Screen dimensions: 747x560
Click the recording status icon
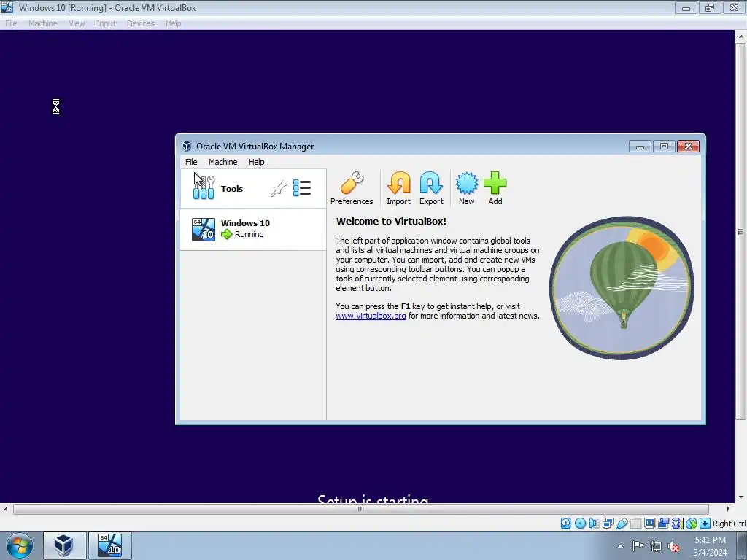[663, 524]
